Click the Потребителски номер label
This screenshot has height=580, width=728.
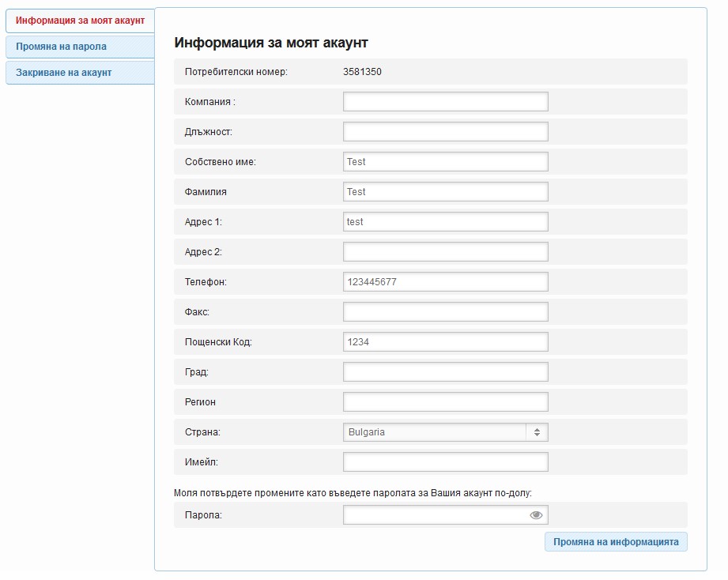click(x=236, y=72)
